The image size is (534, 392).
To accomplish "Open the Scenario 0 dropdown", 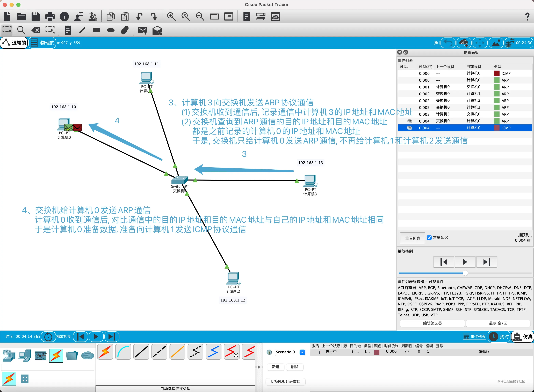I will pos(302,352).
